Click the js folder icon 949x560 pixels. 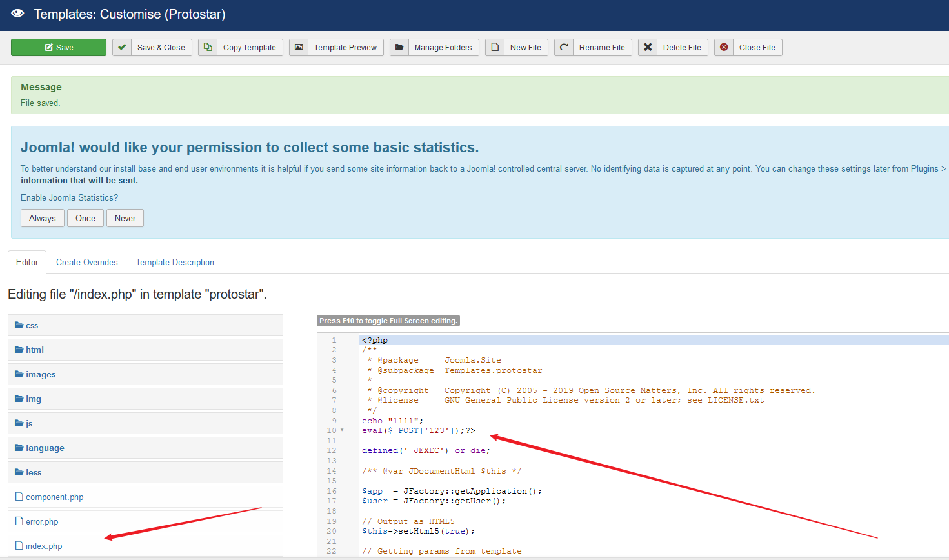[x=19, y=423]
